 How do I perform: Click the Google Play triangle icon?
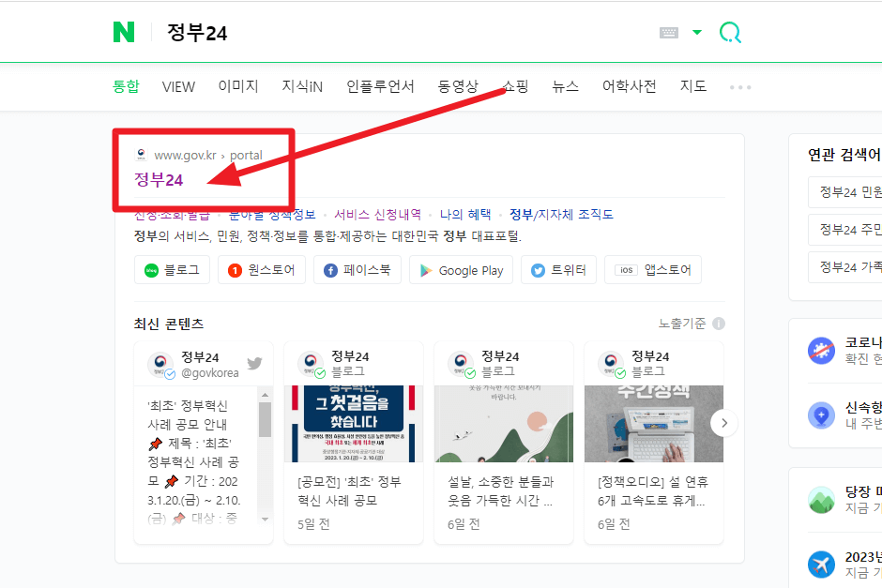[x=426, y=270]
